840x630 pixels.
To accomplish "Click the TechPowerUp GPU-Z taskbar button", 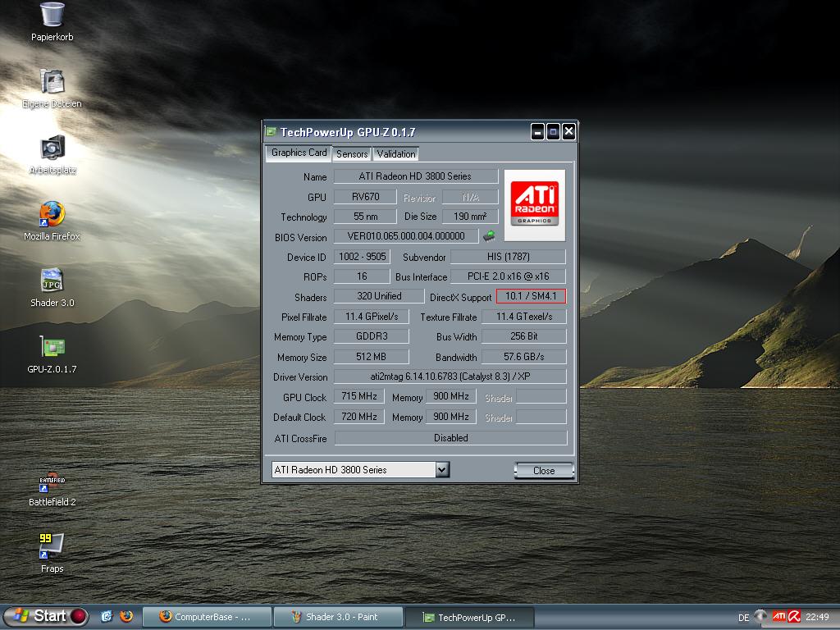I will [469, 617].
